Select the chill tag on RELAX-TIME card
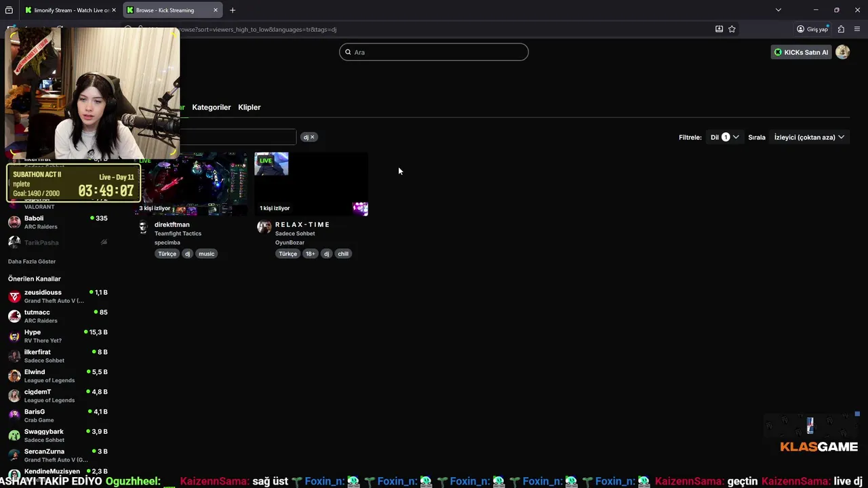Screen dimensions: 868x488 point(343,253)
